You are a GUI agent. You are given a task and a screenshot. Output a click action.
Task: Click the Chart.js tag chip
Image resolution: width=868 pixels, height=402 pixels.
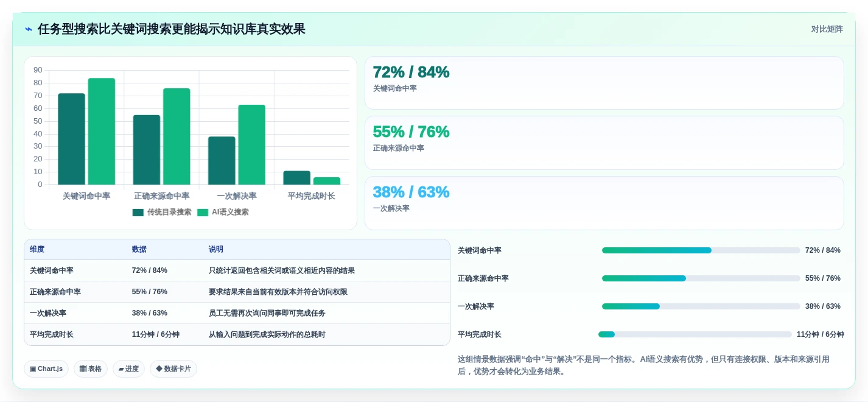click(x=46, y=368)
